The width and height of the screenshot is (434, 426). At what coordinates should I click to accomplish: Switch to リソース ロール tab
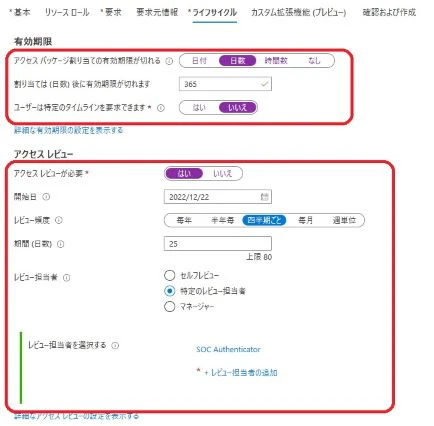[67, 12]
